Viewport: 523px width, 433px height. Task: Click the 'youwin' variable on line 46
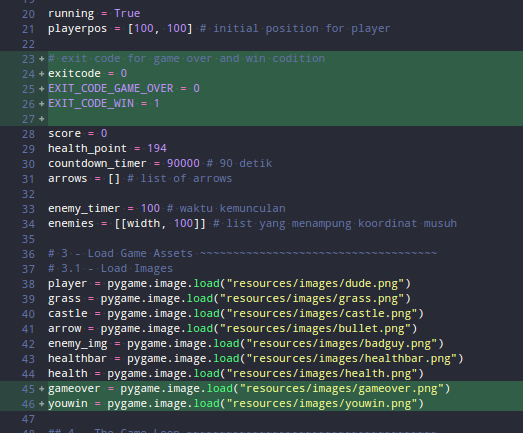pos(68,404)
